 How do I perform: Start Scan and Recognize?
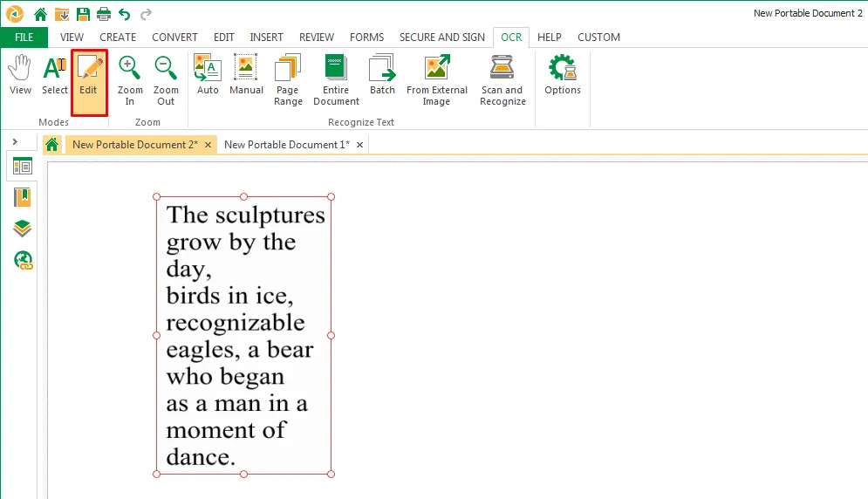pyautogui.click(x=502, y=80)
